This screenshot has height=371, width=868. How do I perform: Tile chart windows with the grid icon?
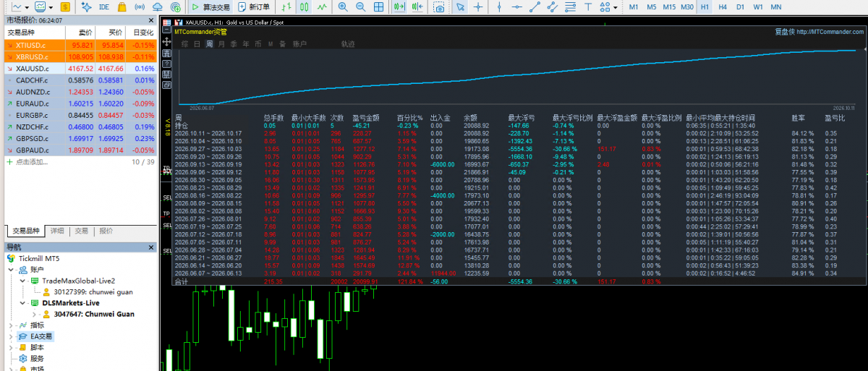click(379, 7)
